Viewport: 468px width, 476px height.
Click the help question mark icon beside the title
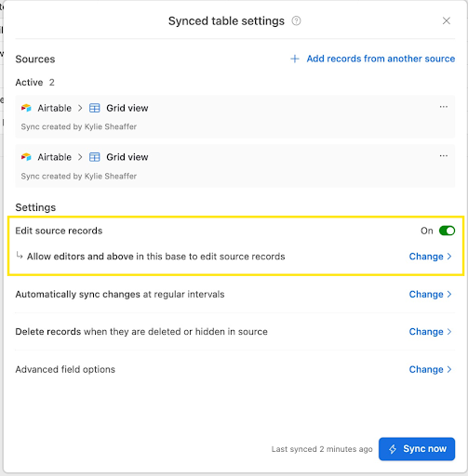296,21
